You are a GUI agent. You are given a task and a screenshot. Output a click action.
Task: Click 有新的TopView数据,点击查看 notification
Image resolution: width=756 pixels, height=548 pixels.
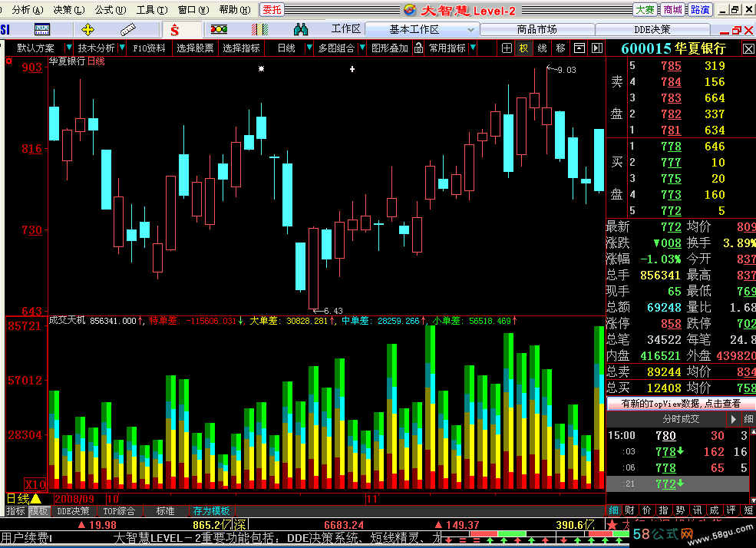680,404
